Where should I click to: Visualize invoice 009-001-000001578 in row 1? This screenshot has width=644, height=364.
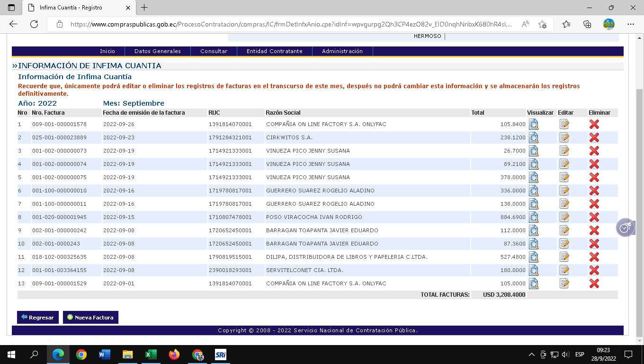pos(534,124)
